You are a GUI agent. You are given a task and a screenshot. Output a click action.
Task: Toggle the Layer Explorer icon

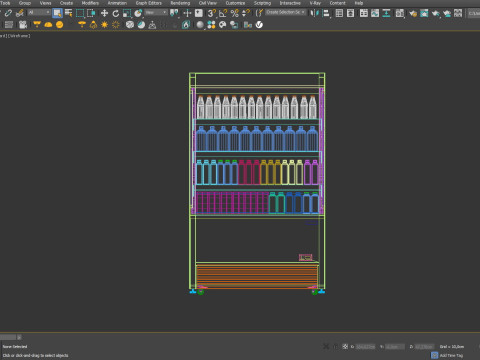tap(350, 13)
